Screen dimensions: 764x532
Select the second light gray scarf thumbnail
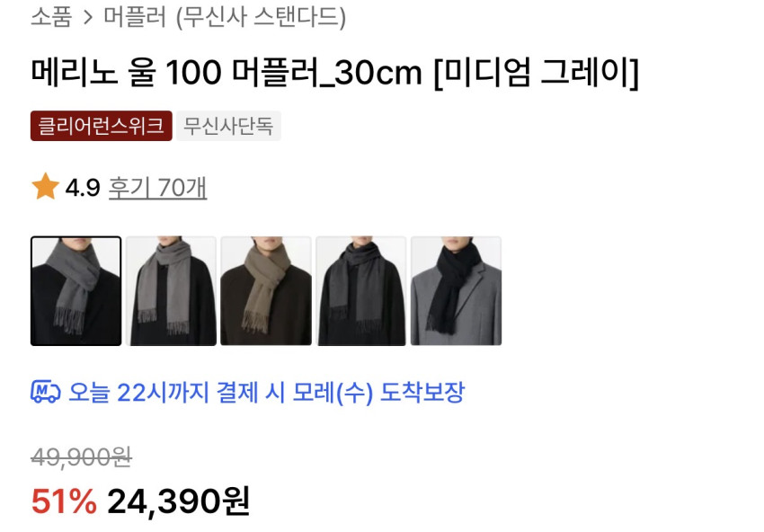click(x=171, y=291)
